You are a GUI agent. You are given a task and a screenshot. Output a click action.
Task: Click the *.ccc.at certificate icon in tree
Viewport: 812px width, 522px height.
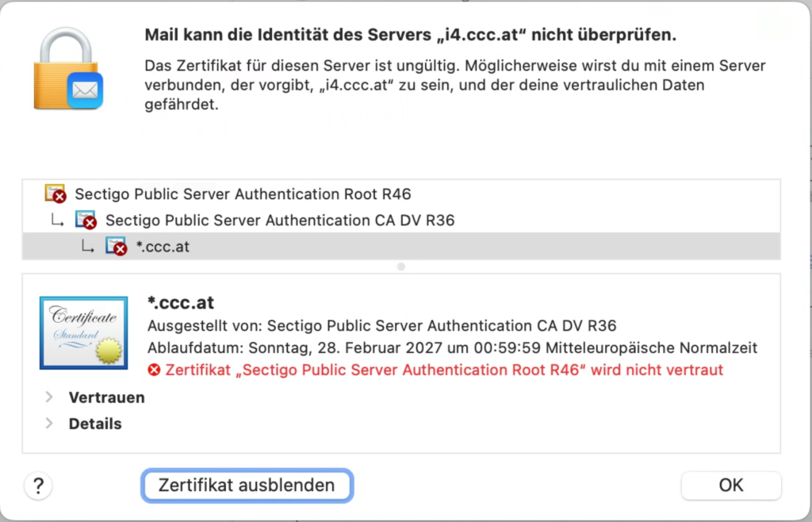click(x=116, y=246)
